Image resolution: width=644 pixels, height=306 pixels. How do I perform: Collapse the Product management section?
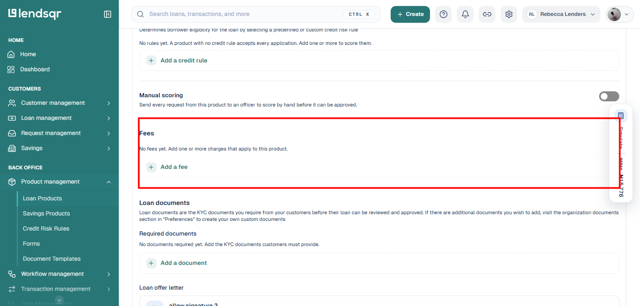click(x=109, y=182)
